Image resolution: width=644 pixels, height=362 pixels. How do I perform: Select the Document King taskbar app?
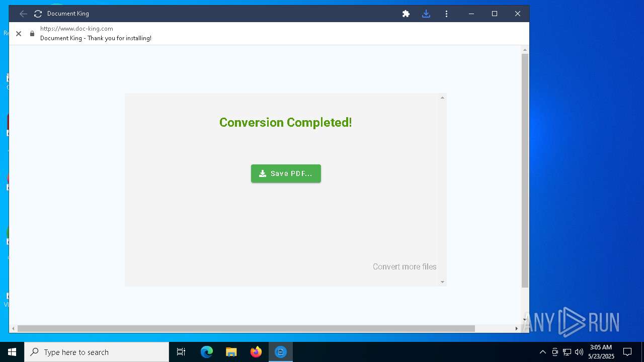click(281, 352)
